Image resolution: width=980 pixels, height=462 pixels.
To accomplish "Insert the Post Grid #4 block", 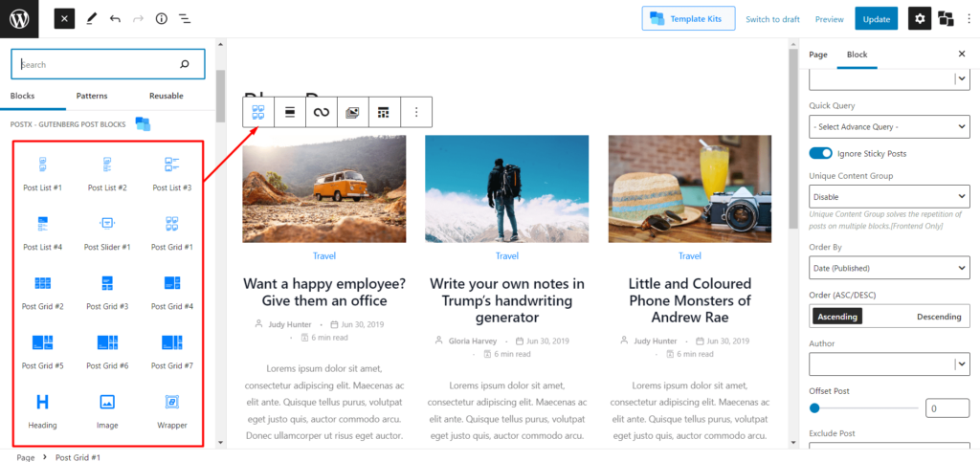I will [172, 292].
